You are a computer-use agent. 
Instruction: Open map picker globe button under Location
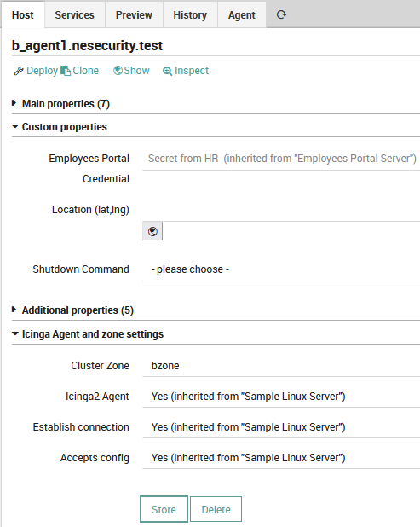pyautogui.click(x=152, y=231)
